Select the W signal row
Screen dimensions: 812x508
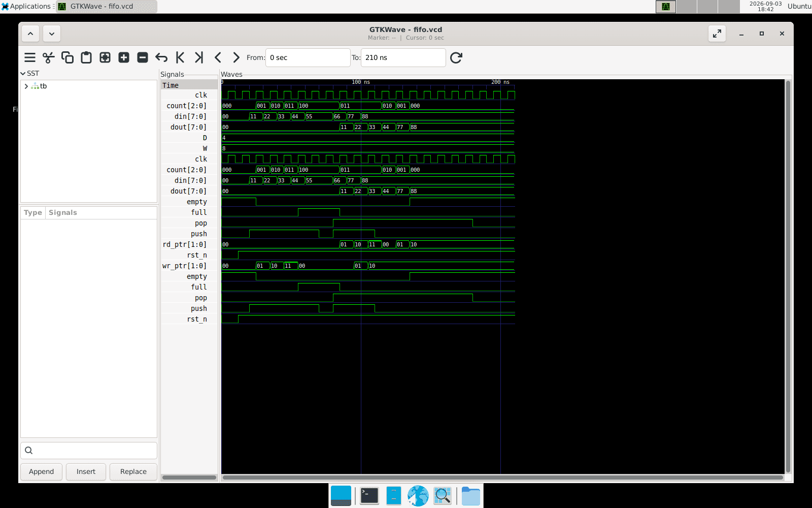pos(189,149)
